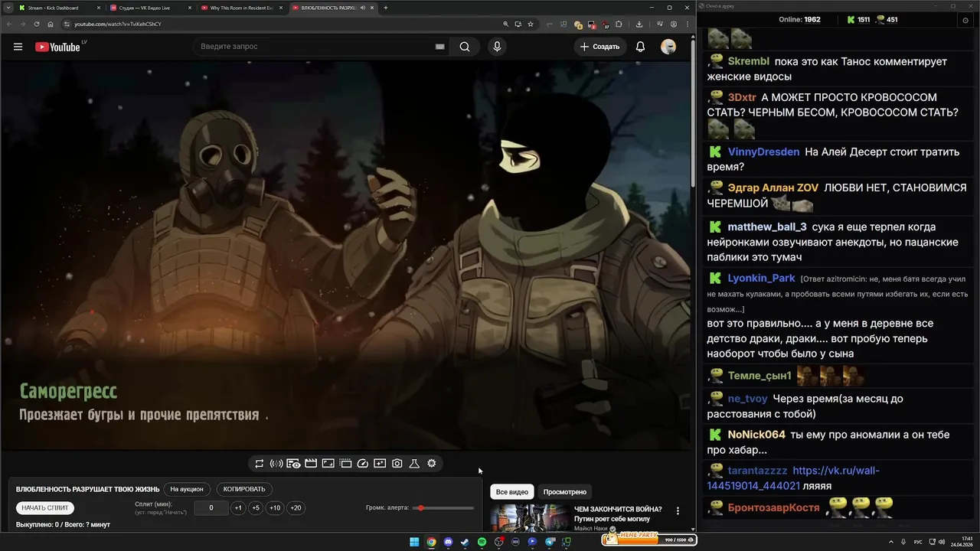Image resolution: width=980 pixels, height=551 pixels.
Task: Switch to Why This Room in Resident Evil tab
Action: pos(240,8)
